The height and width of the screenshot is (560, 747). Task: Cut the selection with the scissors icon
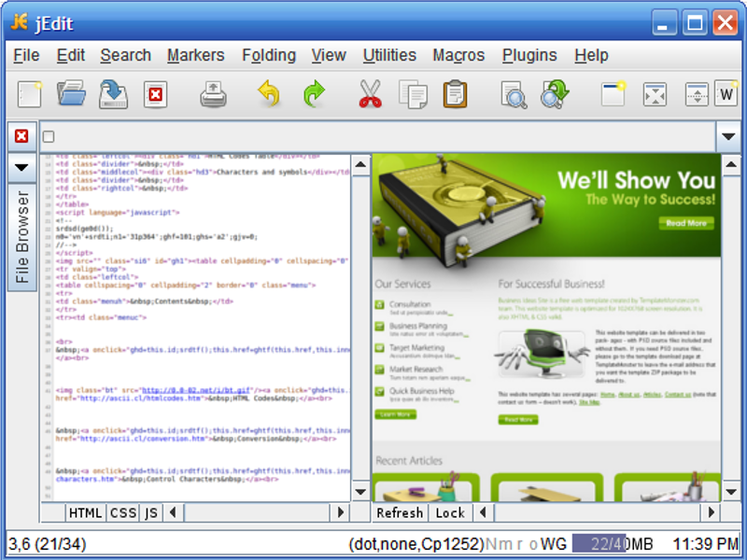[x=370, y=93]
